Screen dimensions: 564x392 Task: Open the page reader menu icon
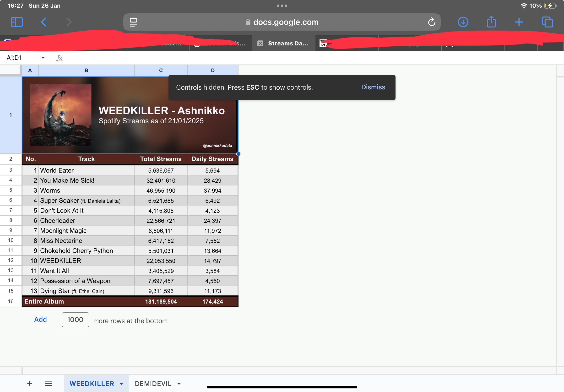pos(133,22)
